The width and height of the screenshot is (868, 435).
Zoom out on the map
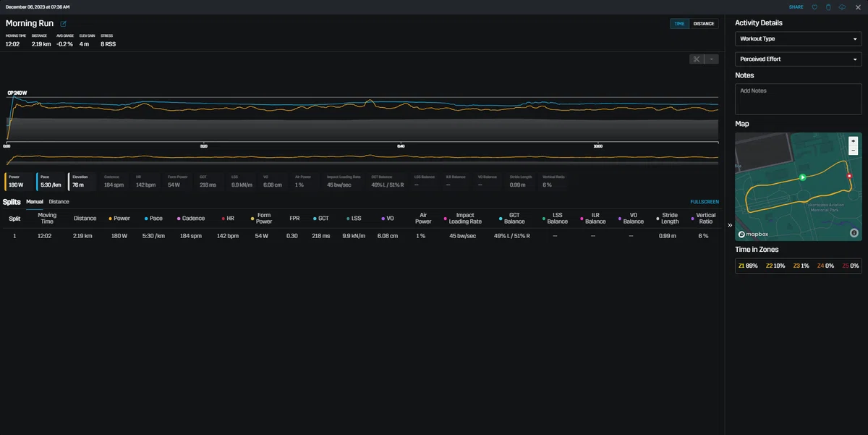[854, 150]
